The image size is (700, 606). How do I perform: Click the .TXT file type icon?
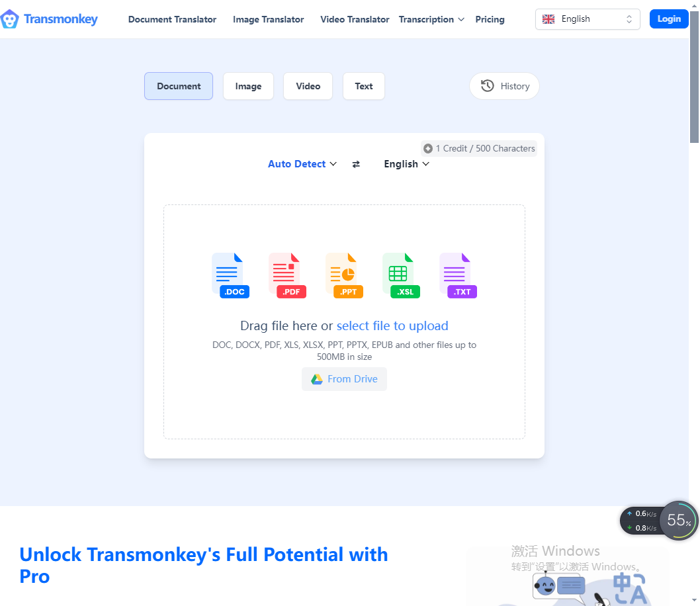[x=458, y=275]
